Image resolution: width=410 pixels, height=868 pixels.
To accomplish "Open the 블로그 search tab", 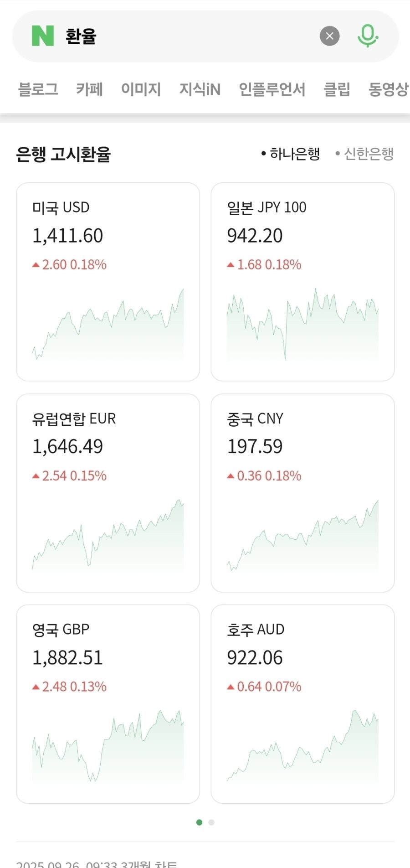I will tap(38, 89).
